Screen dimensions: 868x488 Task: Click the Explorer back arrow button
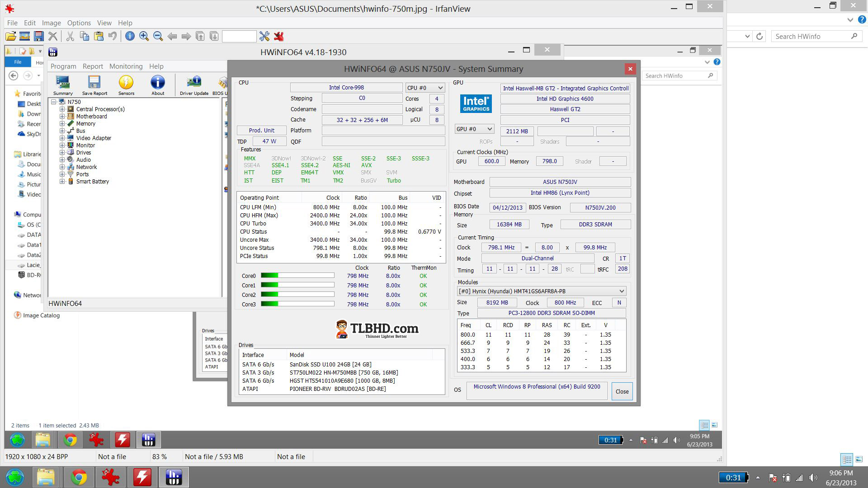click(14, 75)
